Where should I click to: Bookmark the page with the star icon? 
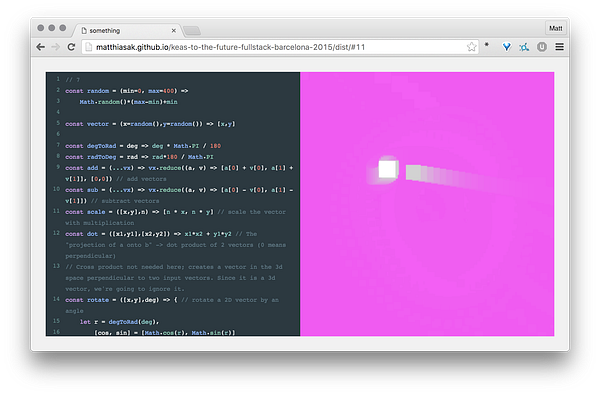tap(471, 47)
